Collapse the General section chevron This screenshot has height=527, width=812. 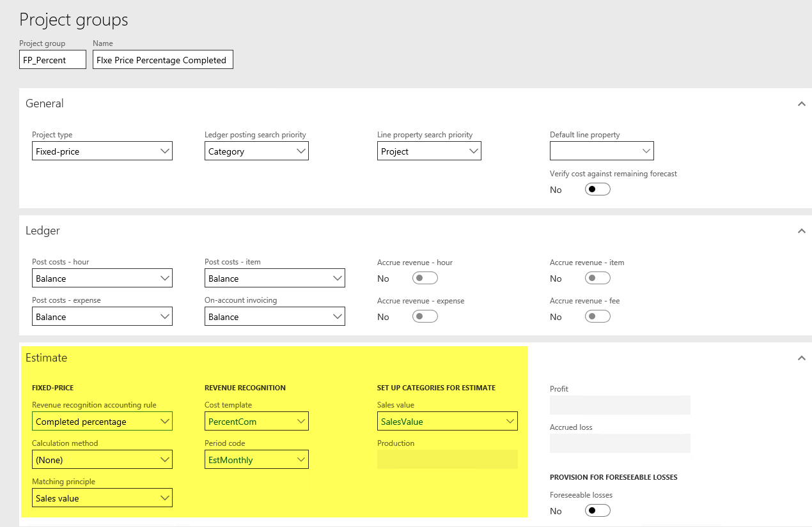tap(801, 103)
